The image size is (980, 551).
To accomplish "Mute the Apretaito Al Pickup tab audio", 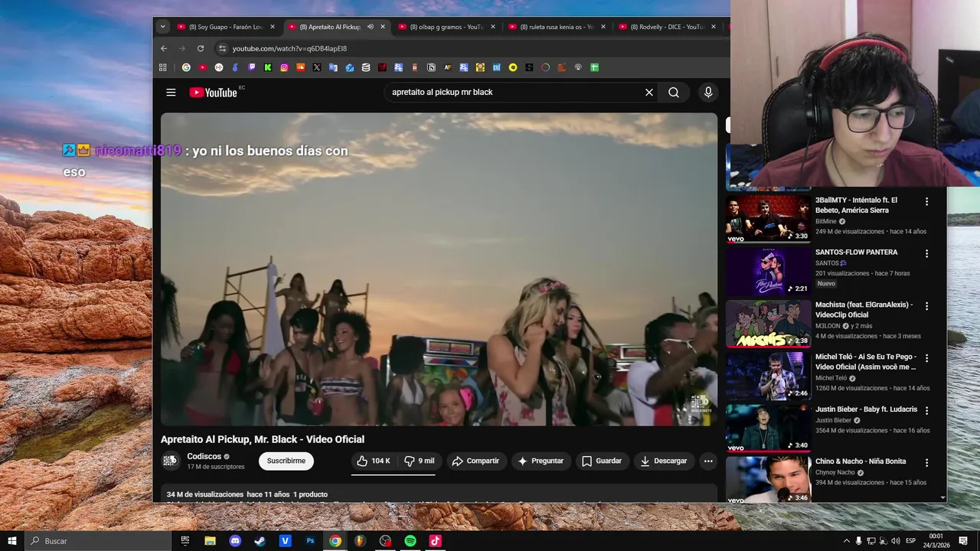I will [371, 27].
